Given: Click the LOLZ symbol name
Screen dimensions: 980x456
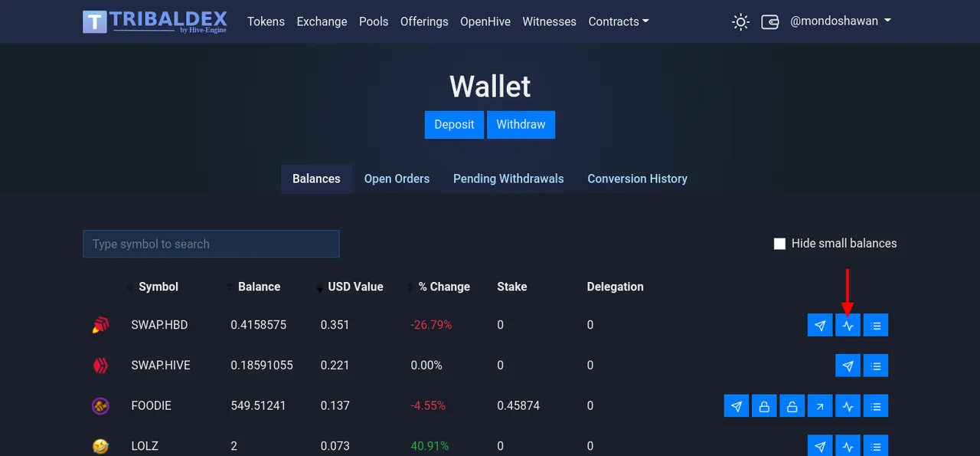Looking at the screenshot, I should (145, 446).
